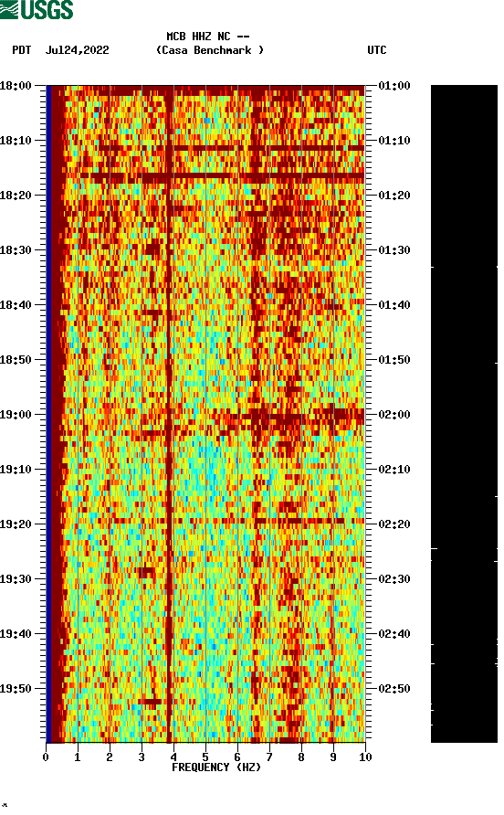Click the 10 Hz frequency tick label

pyautogui.click(x=365, y=757)
